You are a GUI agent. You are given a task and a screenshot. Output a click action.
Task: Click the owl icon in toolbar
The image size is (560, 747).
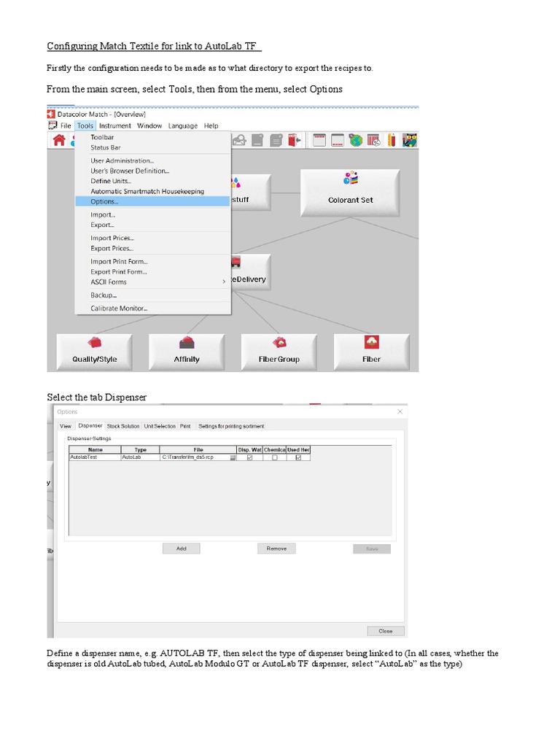410,140
